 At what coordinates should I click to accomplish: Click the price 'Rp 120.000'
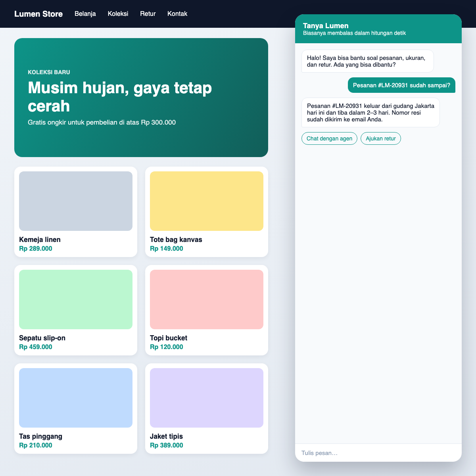tap(167, 347)
